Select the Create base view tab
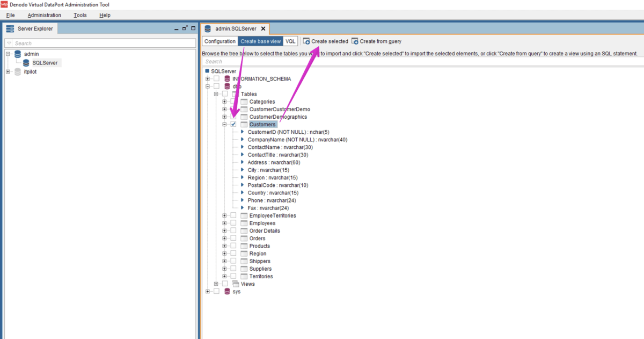The image size is (644, 339). tap(260, 41)
